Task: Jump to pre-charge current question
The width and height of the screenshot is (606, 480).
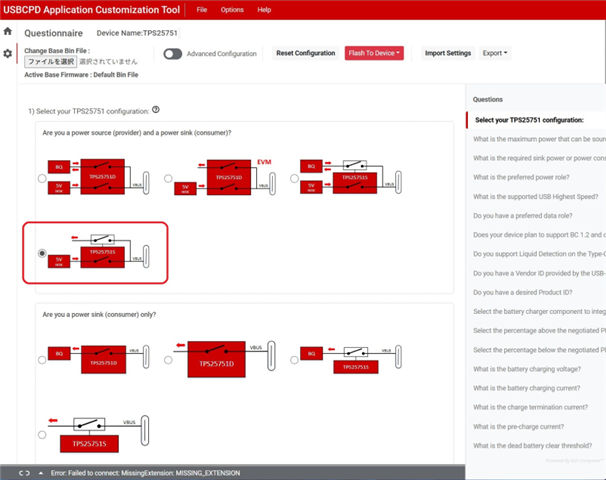Action: point(518,427)
